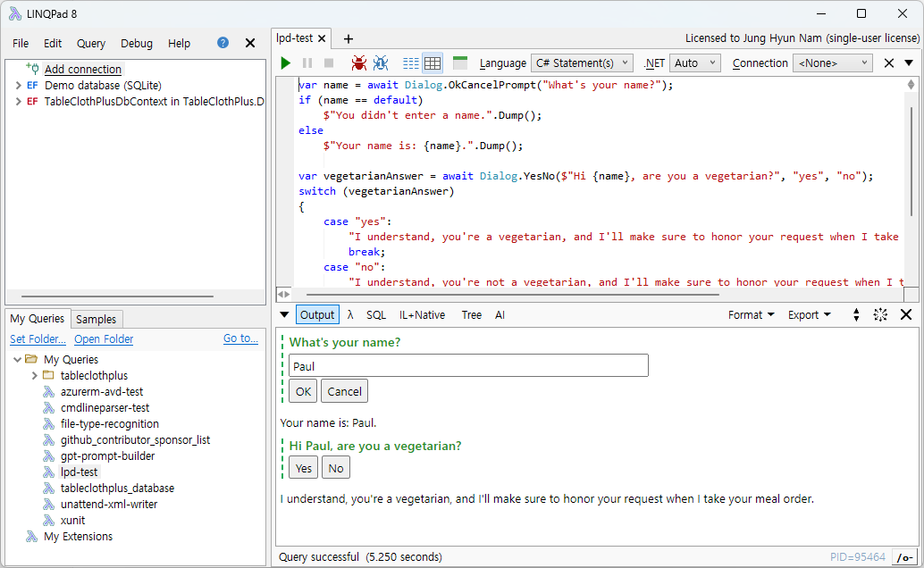
Task: Collapse the My Queries folder
Action: (17, 359)
